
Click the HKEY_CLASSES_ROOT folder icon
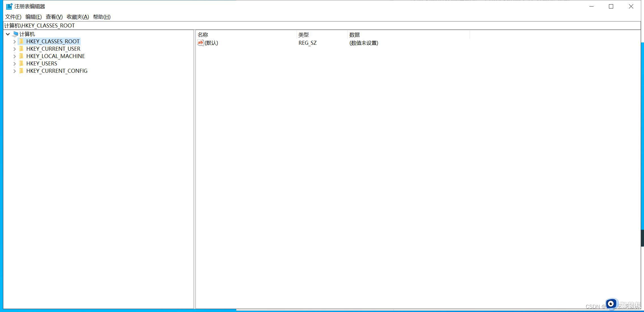[22, 41]
